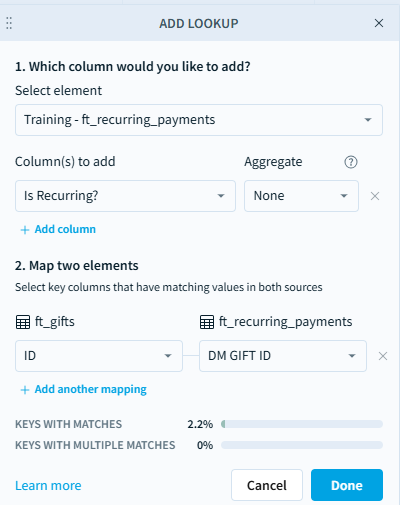This screenshot has height=505, width=400.
Task: Click the ft_gifts table icon
Action: pyautogui.click(x=23, y=322)
